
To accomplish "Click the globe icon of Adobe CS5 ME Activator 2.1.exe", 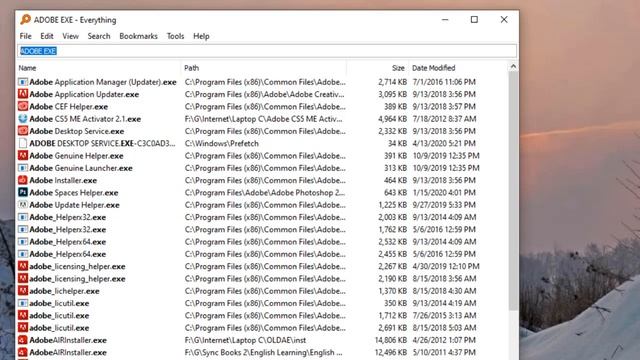I will pyautogui.click(x=23, y=118).
